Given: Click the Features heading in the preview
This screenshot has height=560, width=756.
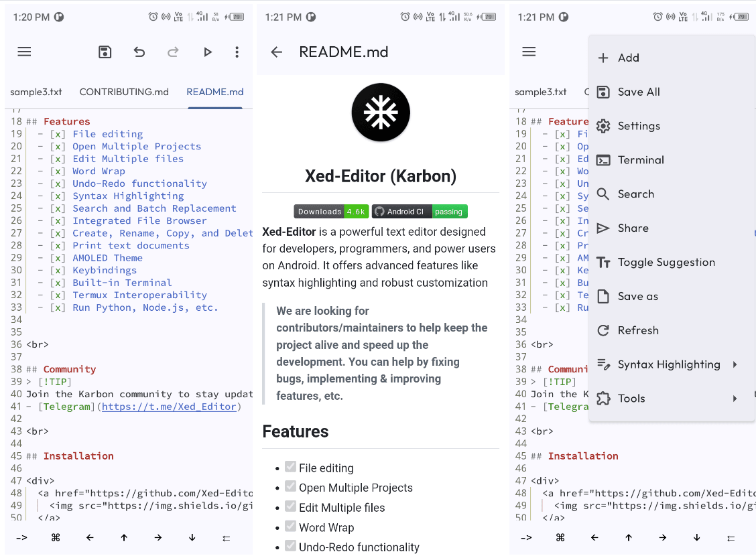Looking at the screenshot, I should [295, 432].
